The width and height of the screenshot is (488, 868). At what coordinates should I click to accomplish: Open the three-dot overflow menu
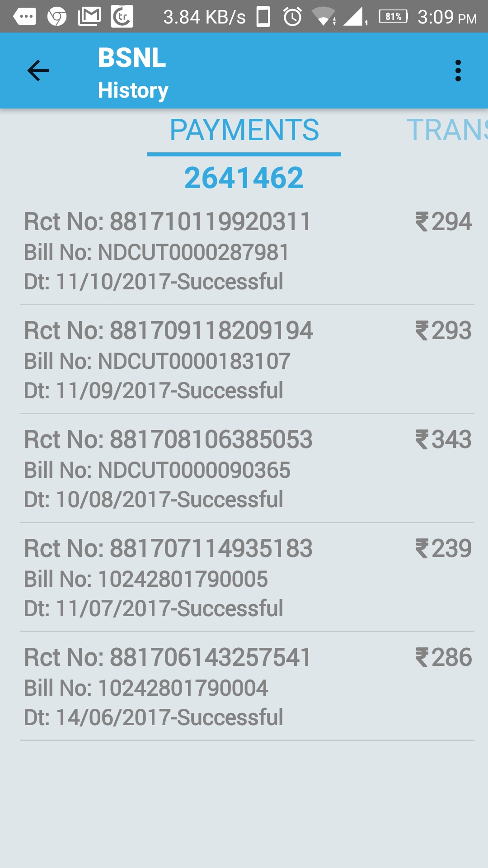(458, 71)
